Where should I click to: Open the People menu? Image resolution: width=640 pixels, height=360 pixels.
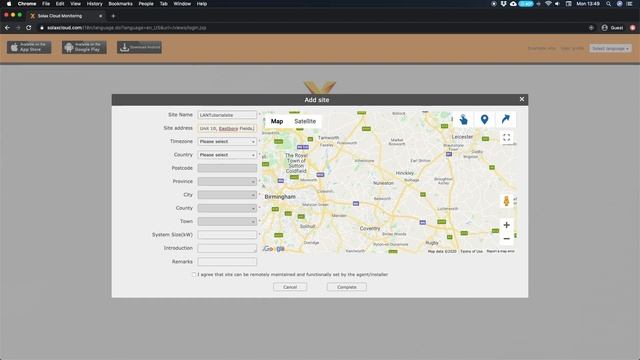[x=146, y=4]
